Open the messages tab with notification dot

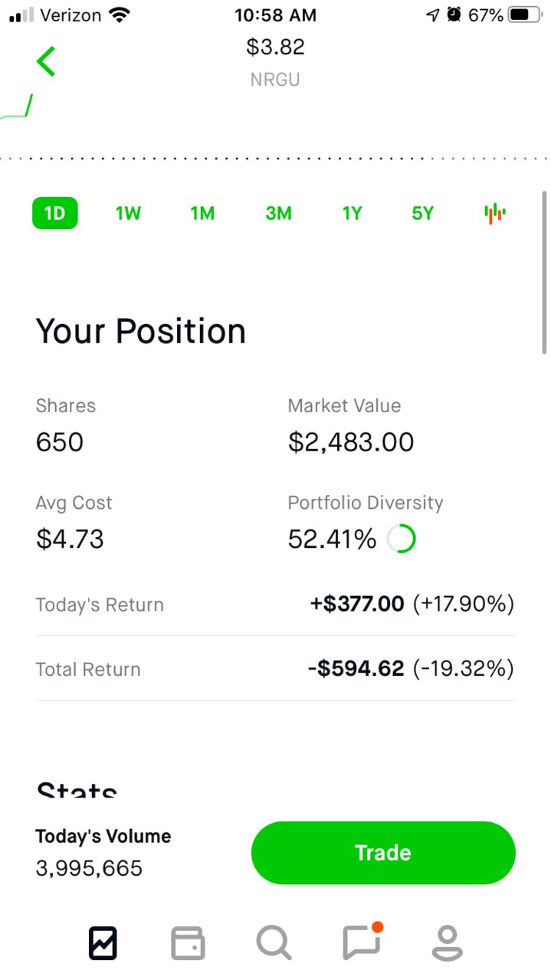[x=362, y=942]
